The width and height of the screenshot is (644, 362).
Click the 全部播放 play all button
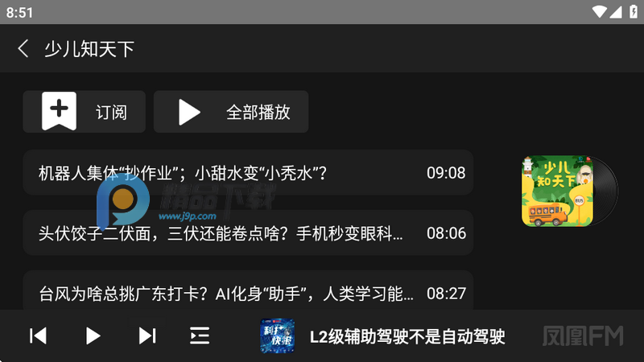pyautogui.click(x=231, y=112)
